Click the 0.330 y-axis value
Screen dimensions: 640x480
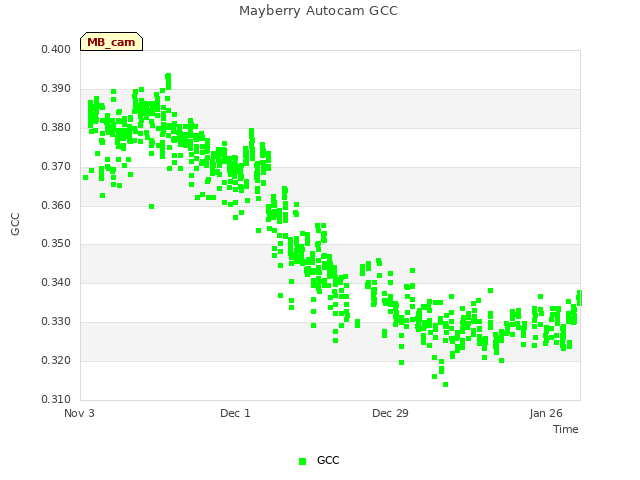tap(56, 322)
